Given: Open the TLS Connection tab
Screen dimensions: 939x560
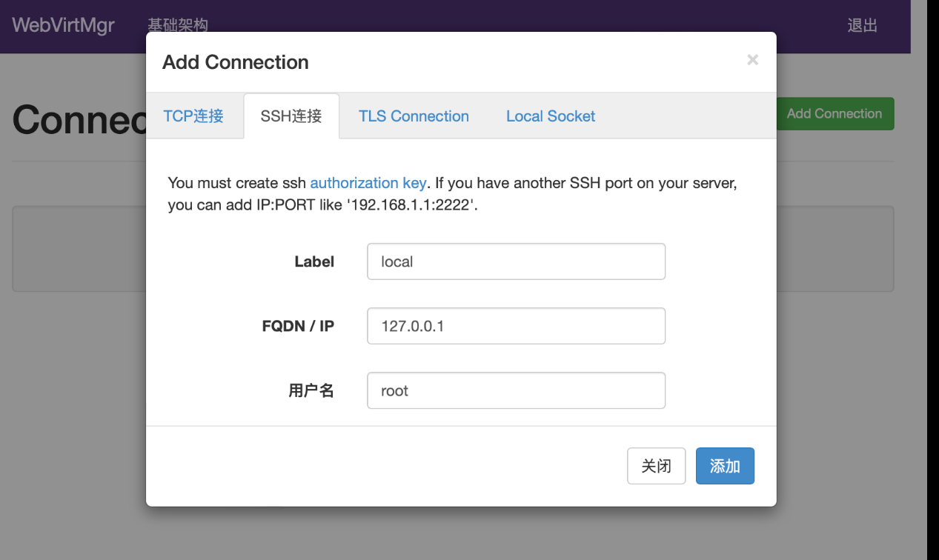Looking at the screenshot, I should pos(414,116).
